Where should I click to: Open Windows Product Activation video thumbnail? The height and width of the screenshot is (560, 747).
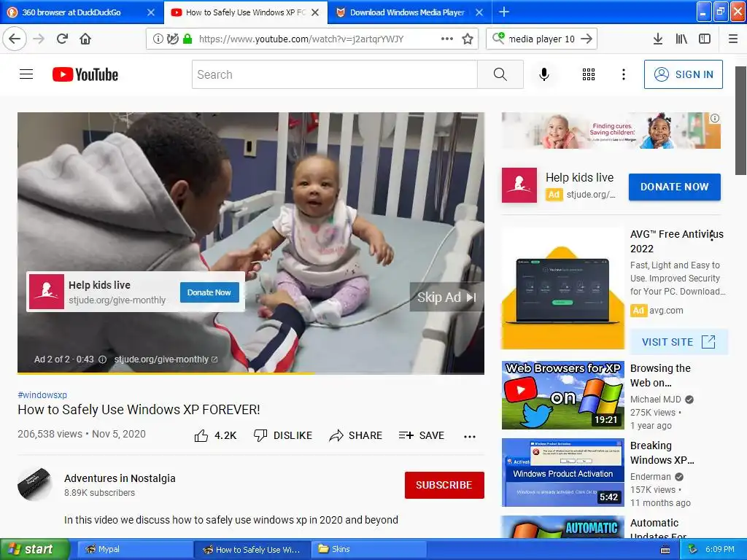[562, 472]
